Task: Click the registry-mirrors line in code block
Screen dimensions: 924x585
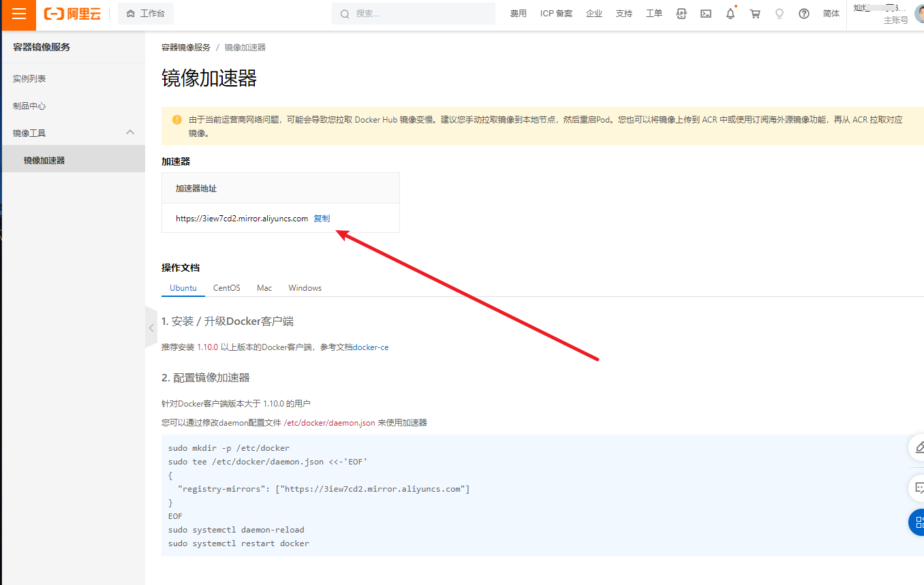Action: point(324,489)
